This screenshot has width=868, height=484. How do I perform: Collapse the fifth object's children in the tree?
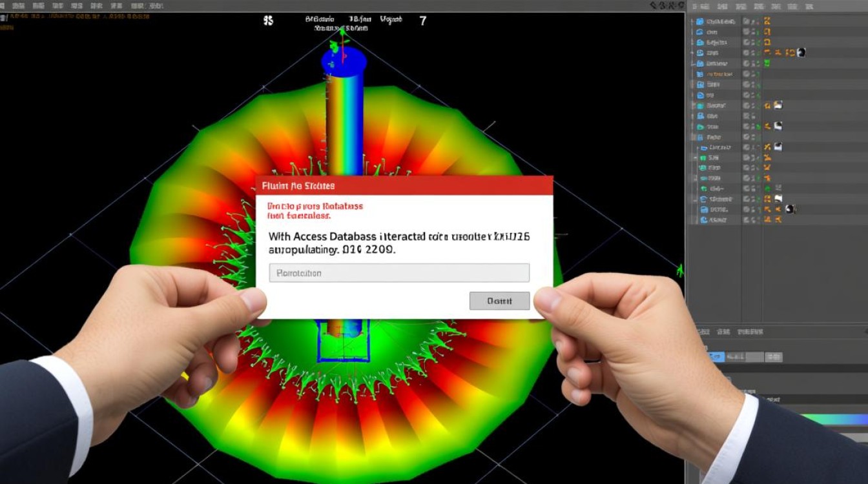(x=692, y=63)
